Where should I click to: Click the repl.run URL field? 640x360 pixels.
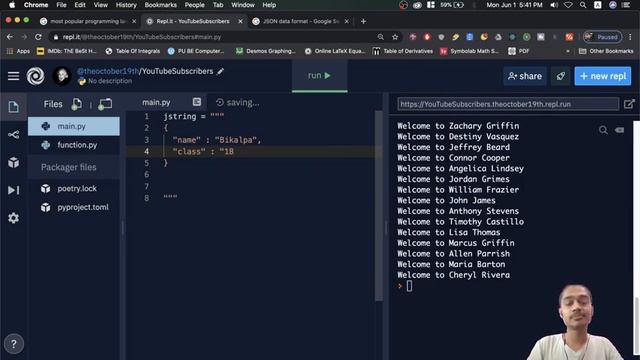(508, 104)
